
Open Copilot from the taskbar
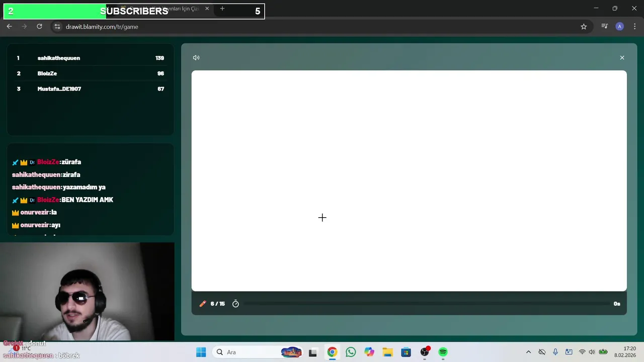(x=369, y=352)
